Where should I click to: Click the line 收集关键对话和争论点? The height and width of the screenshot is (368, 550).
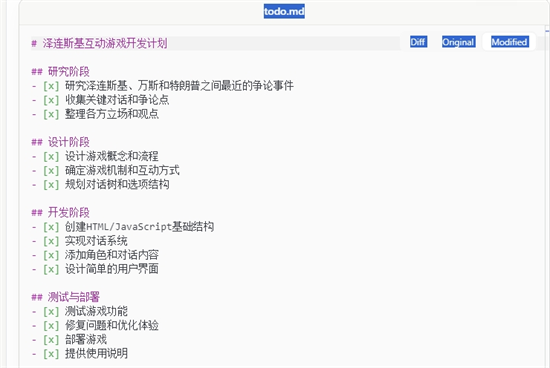point(117,100)
